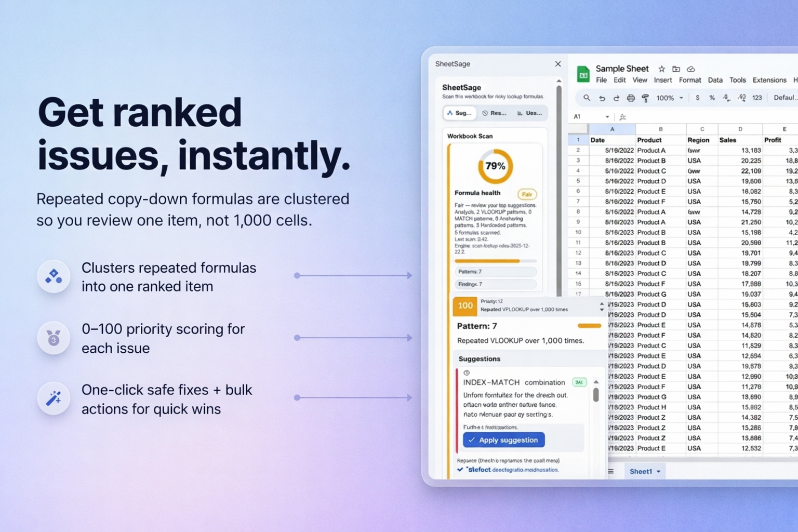Image resolution: width=798 pixels, height=532 pixels.
Task: Click the 79% formula health ring
Action: (x=495, y=166)
